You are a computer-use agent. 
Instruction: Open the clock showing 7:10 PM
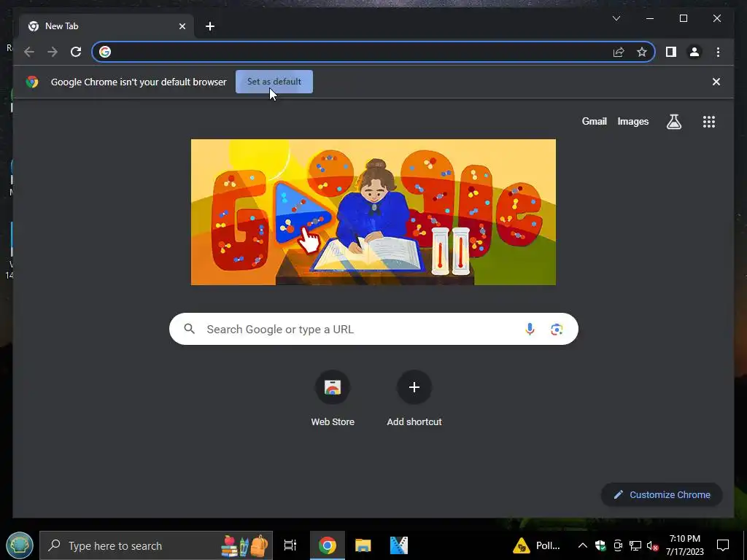(x=684, y=545)
